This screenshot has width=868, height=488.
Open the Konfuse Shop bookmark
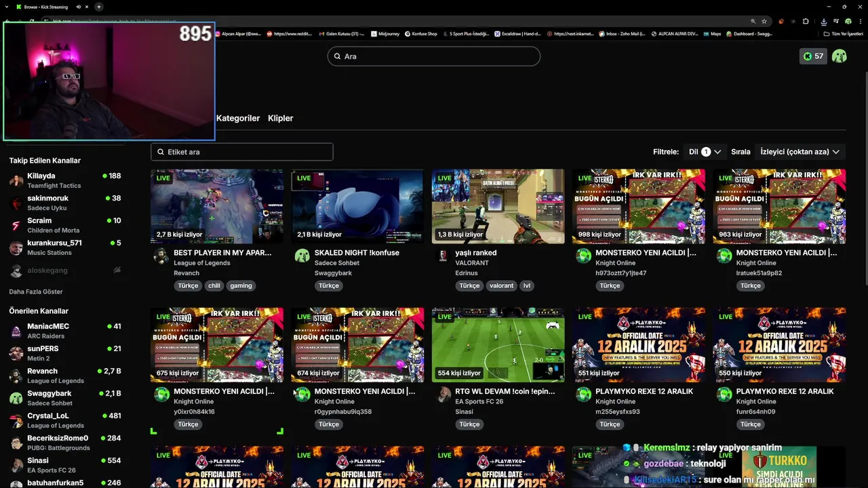(x=420, y=33)
